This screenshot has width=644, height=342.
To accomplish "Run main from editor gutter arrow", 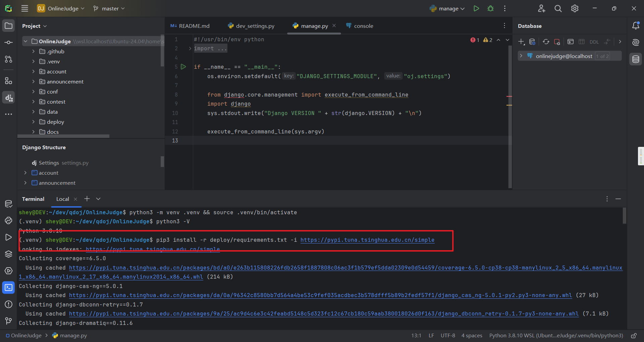I will coord(183,67).
